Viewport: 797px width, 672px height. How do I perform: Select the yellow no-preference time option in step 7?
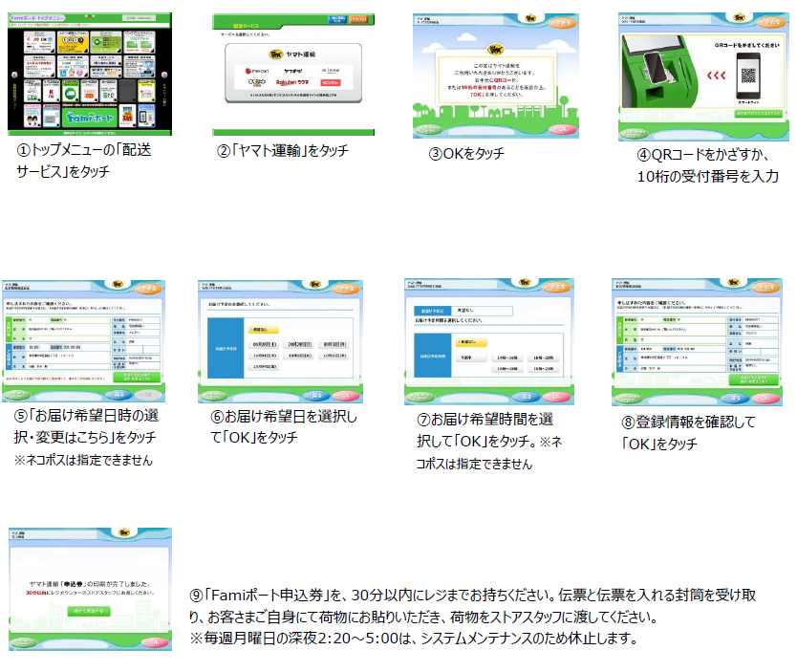pos(471,341)
